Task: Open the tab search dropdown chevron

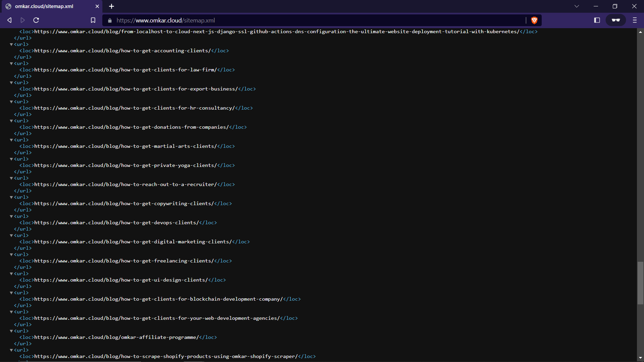Action: pos(577,6)
